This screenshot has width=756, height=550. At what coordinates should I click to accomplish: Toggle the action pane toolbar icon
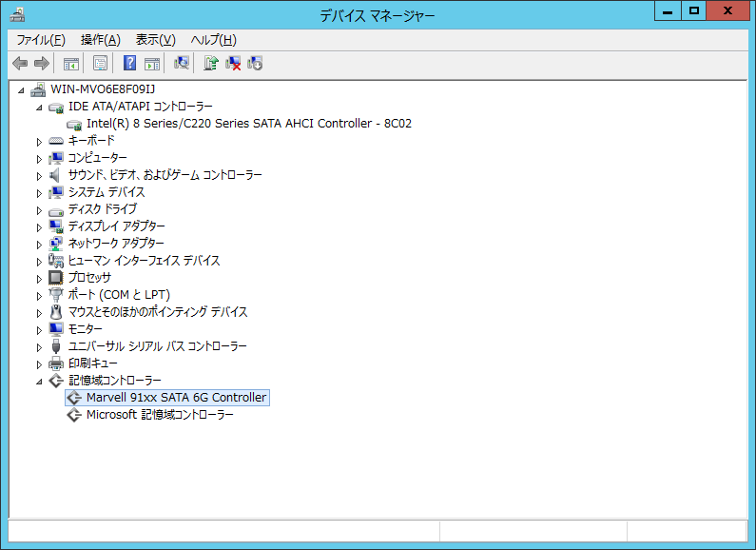[x=152, y=63]
